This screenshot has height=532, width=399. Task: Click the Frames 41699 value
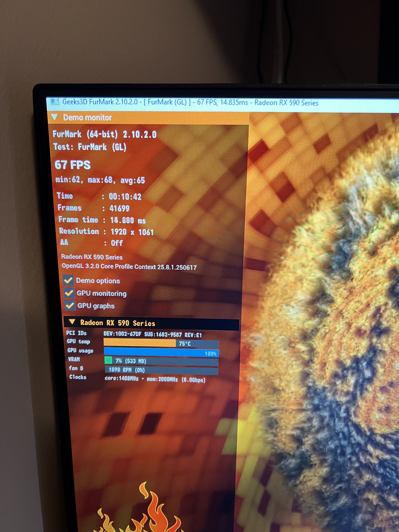pyautogui.click(x=119, y=208)
